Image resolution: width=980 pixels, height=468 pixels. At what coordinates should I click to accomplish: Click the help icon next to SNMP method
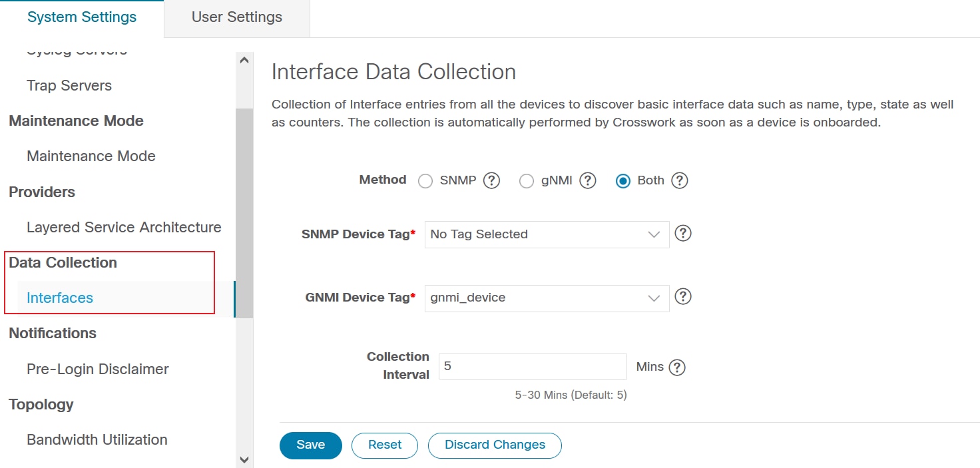pos(491,180)
